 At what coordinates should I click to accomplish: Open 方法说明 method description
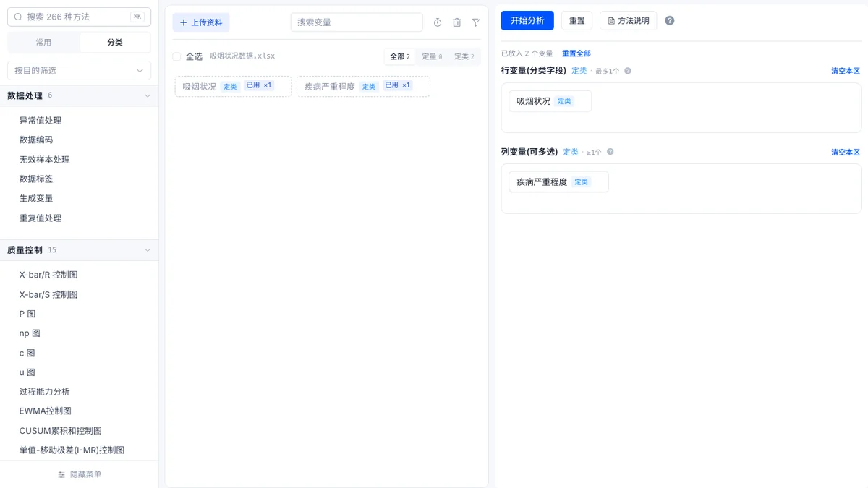click(628, 20)
